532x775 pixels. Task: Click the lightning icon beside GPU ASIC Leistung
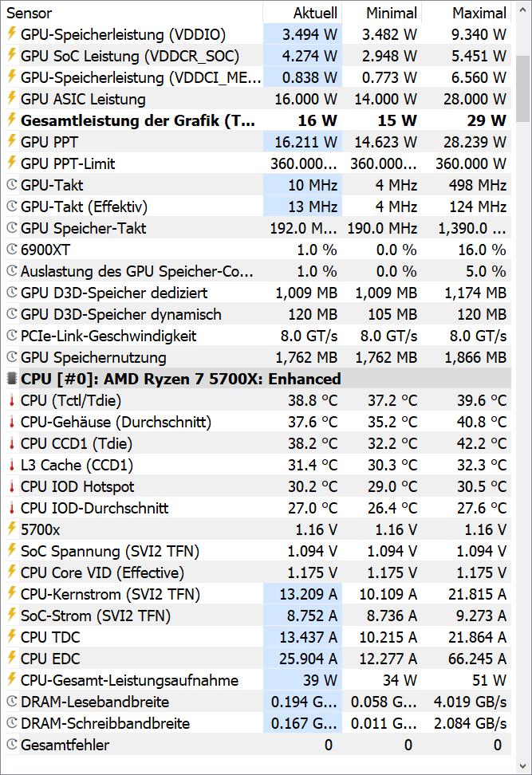pos(12,98)
